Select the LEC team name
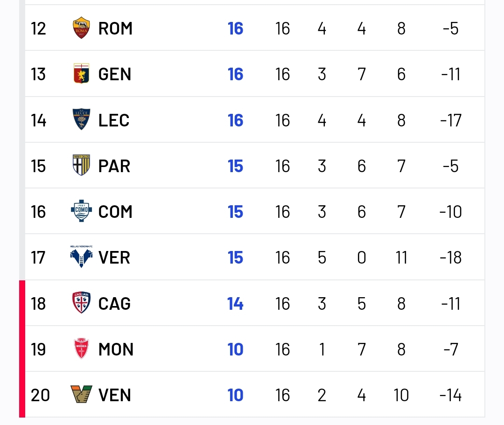Viewport: 504px width, 425px height. pyautogui.click(x=114, y=120)
